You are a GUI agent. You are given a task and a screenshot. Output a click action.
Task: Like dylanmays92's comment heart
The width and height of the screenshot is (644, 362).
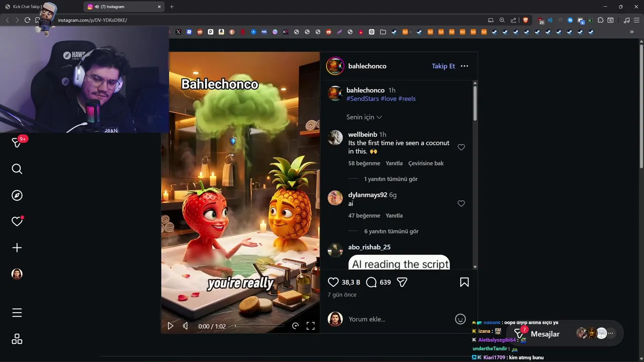point(461,204)
